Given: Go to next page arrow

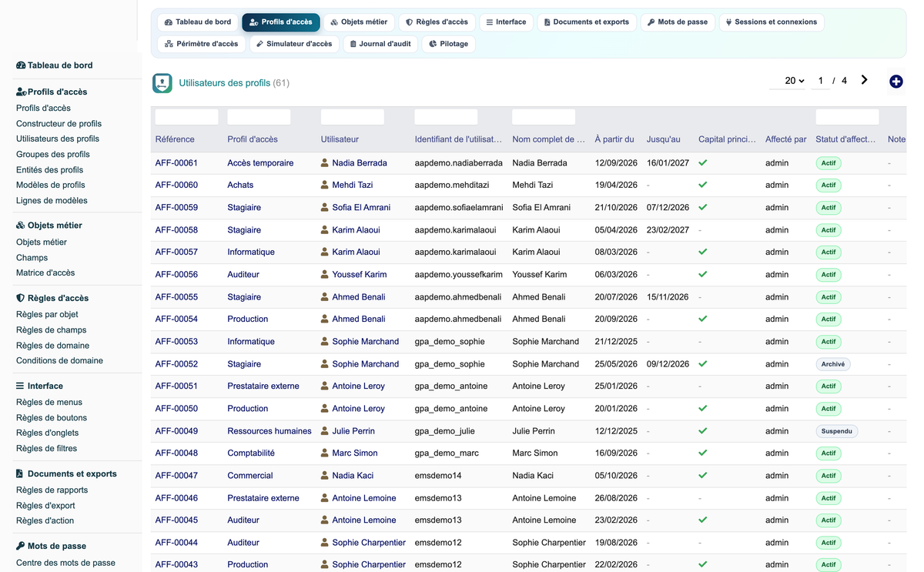Looking at the screenshot, I should coord(865,80).
